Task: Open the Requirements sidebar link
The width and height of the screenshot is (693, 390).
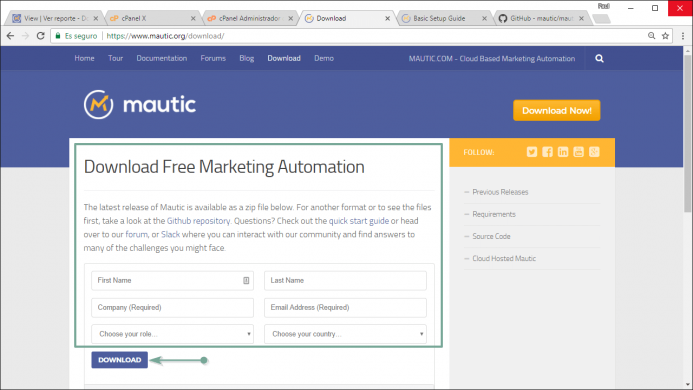Action: point(494,214)
